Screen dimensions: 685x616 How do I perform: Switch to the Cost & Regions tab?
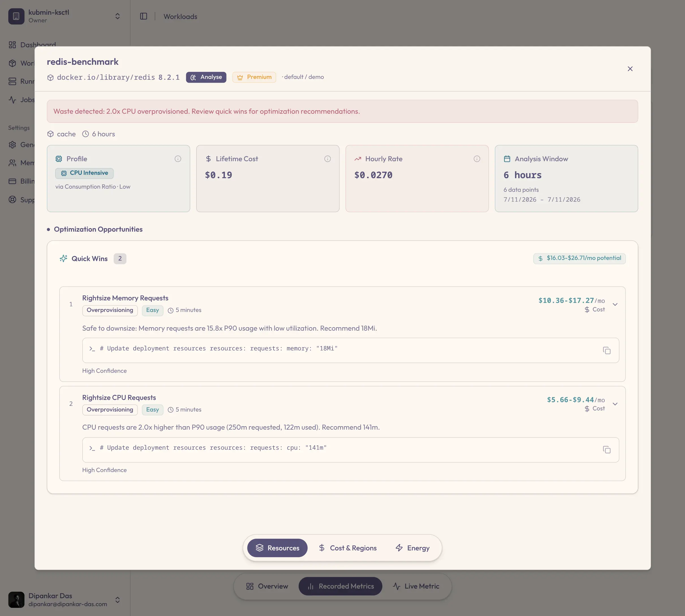(348, 548)
